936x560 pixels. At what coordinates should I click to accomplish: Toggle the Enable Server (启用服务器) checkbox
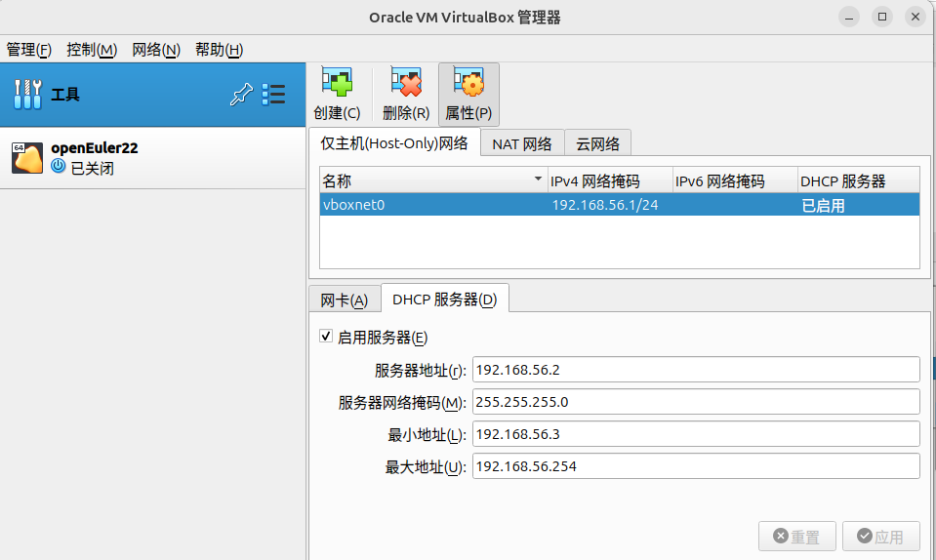tap(325, 336)
